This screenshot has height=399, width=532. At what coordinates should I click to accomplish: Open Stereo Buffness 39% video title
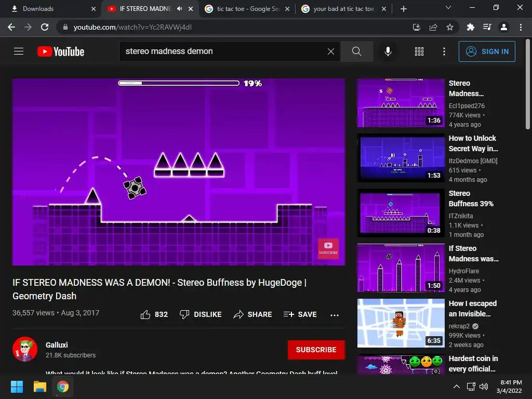(x=471, y=198)
